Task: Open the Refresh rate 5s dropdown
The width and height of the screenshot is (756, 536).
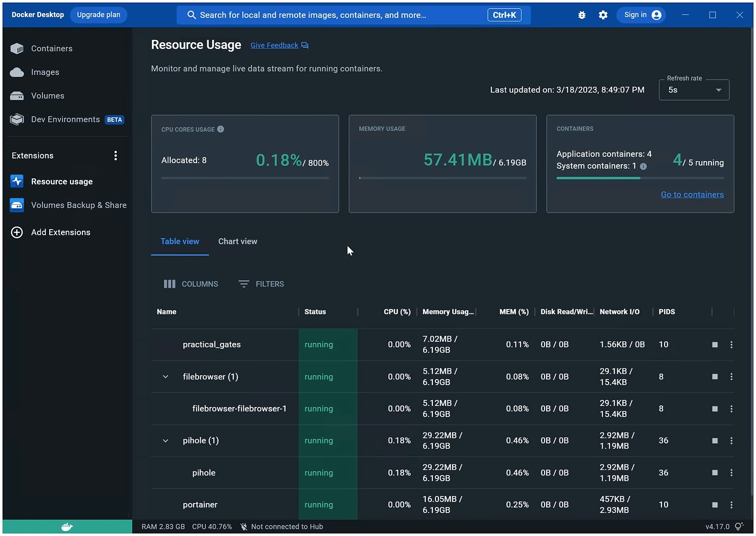Action: click(694, 90)
